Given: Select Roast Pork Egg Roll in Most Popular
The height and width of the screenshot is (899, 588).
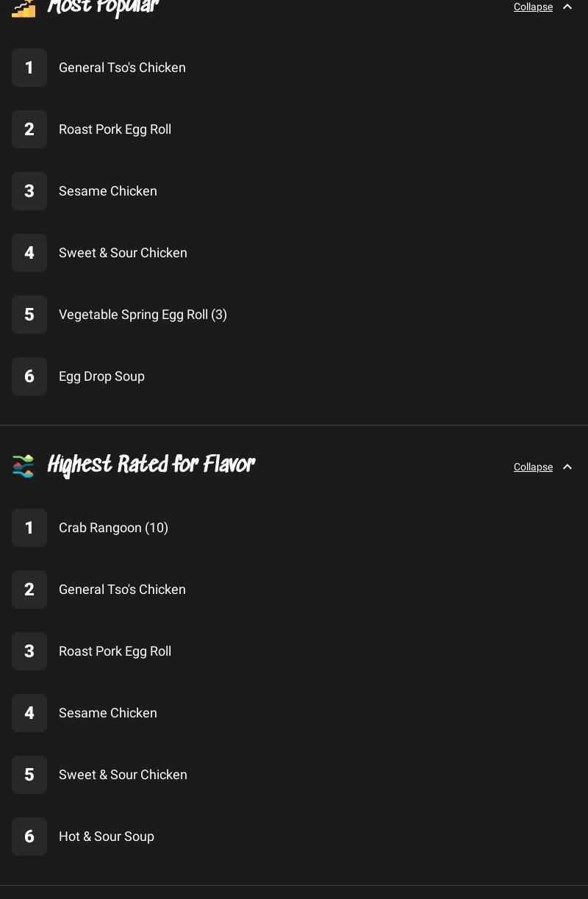Looking at the screenshot, I should pyautogui.click(x=115, y=129).
